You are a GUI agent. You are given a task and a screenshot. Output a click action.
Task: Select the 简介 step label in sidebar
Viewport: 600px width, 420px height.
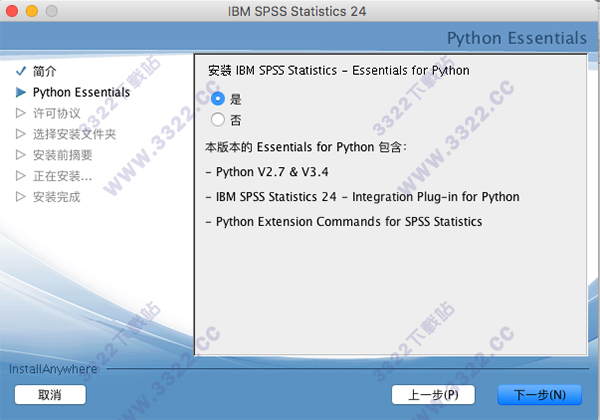click(x=45, y=71)
